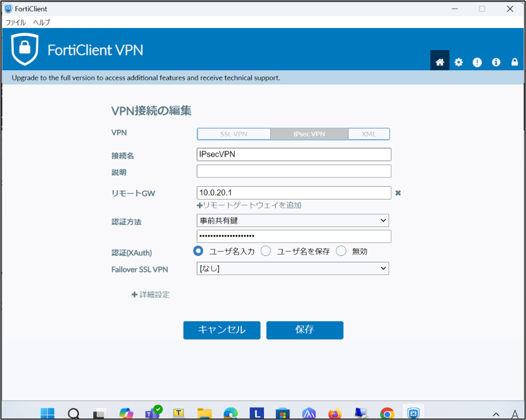Select ユーザ名を保存 radio button

pos(265,251)
